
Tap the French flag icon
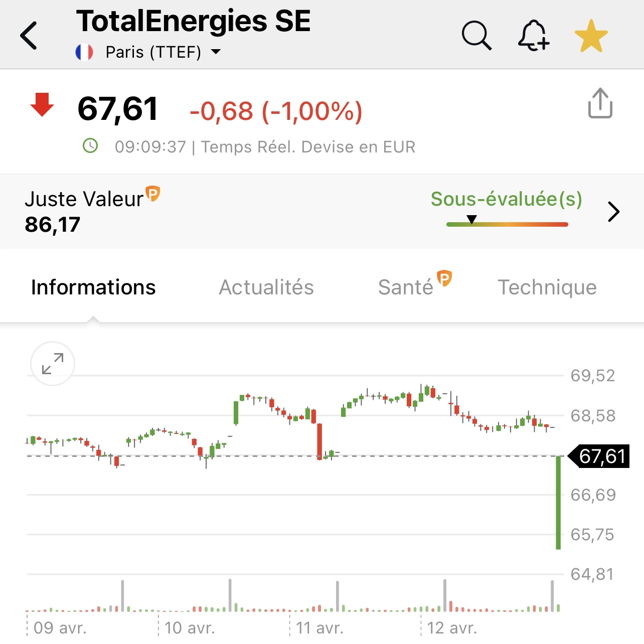click(x=84, y=52)
